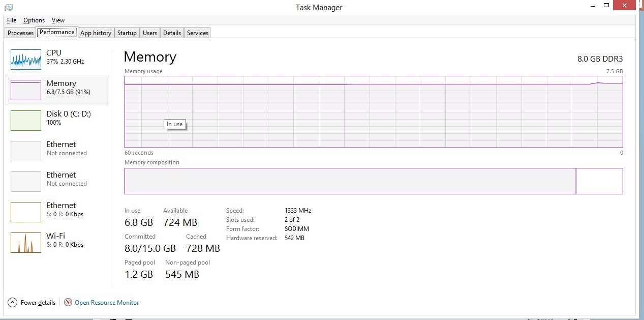Switch to the Startup tab
644x320 pixels.
click(x=127, y=33)
